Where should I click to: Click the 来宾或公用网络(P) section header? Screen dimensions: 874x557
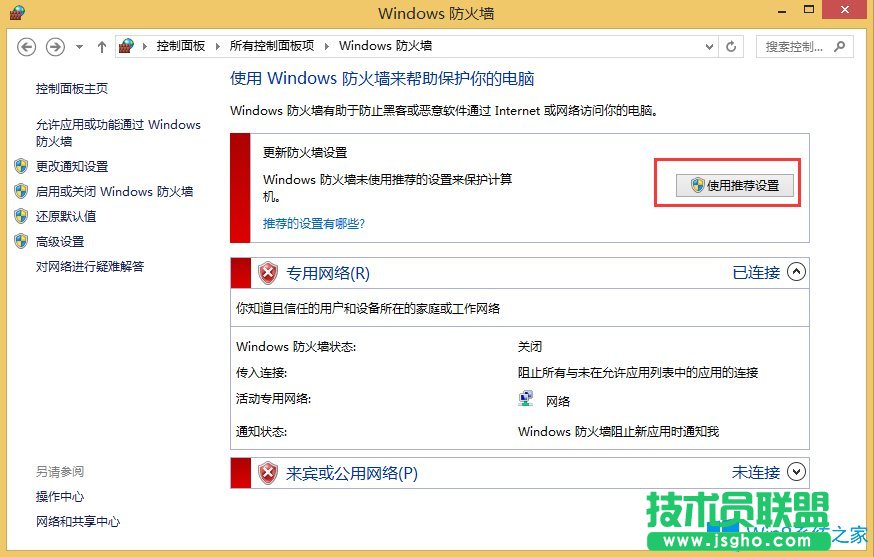352,473
